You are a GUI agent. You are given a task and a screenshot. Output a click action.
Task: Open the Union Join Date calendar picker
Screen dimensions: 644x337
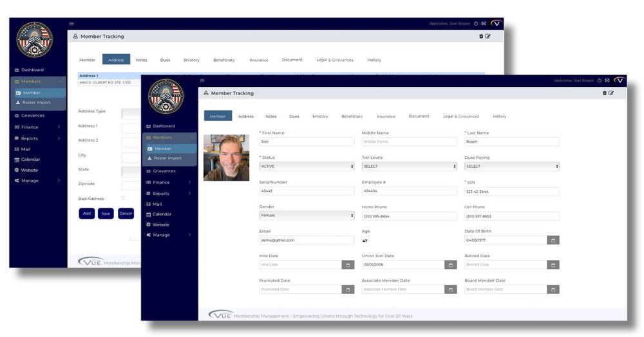451,265
